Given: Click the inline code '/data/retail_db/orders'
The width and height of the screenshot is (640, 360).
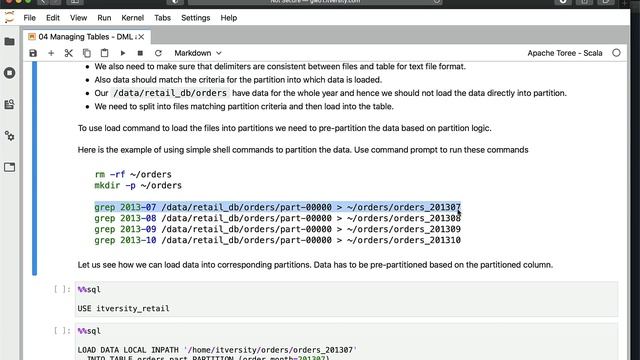Looking at the screenshot, I should [x=170, y=93].
